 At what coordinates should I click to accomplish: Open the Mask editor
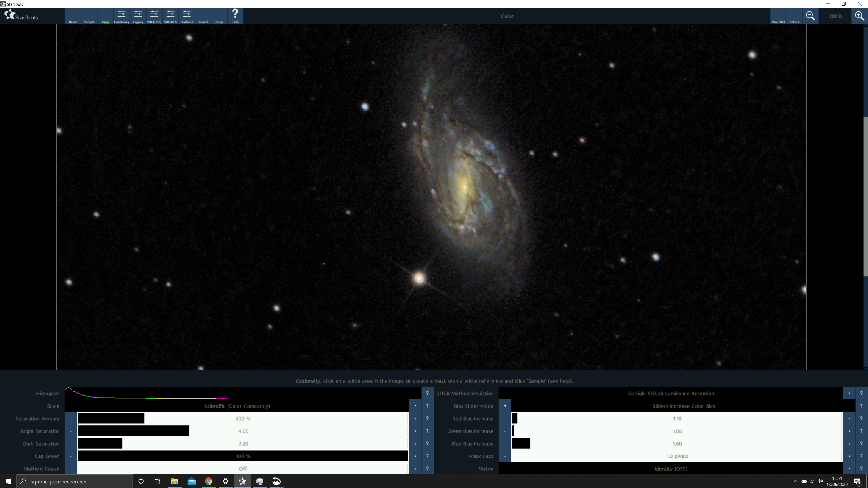tap(106, 16)
